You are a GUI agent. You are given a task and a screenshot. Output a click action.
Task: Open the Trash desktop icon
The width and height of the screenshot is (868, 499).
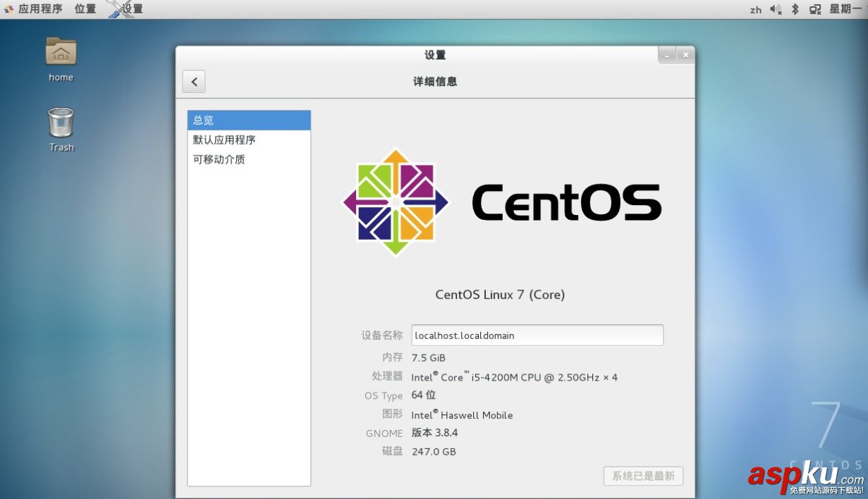pyautogui.click(x=61, y=129)
